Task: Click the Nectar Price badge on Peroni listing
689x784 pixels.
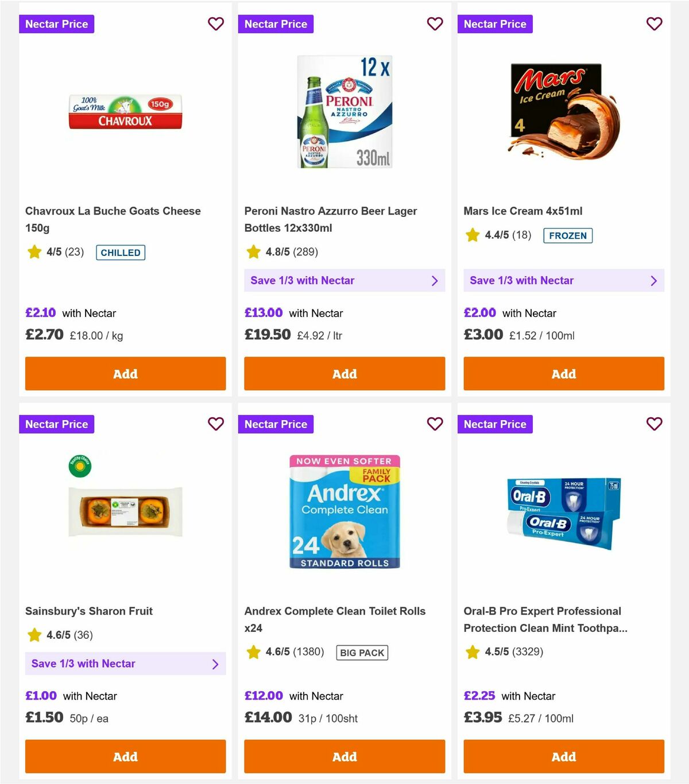Action: point(276,24)
